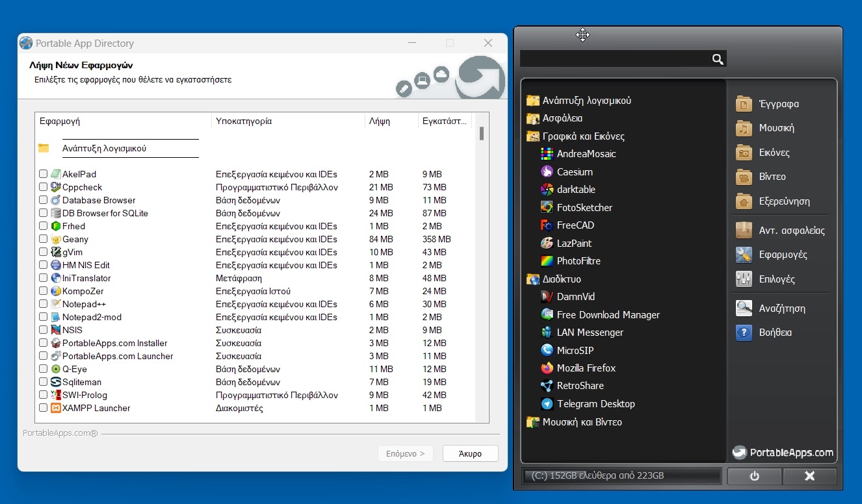Screen dimensions: 862x504
Task: Tick the Geany checkbox
Action: pyautogui.click(x=43, y=239)
